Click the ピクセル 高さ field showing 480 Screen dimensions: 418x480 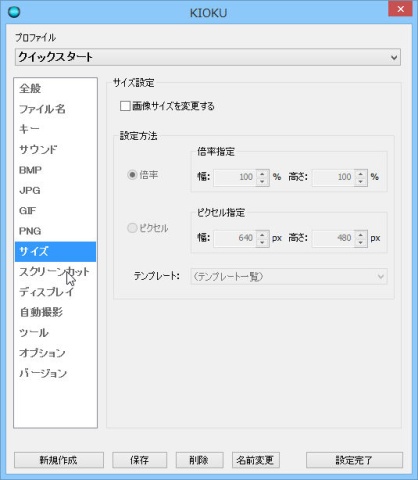[333, 238]
